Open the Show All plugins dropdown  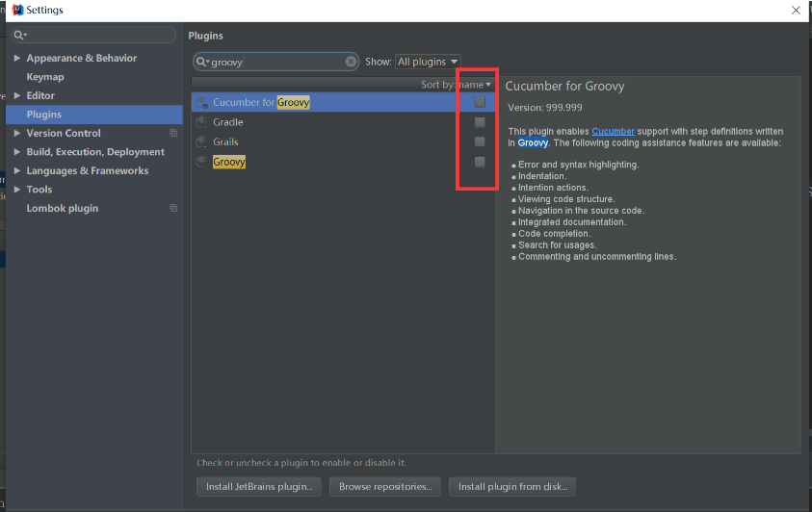(428, 62)
